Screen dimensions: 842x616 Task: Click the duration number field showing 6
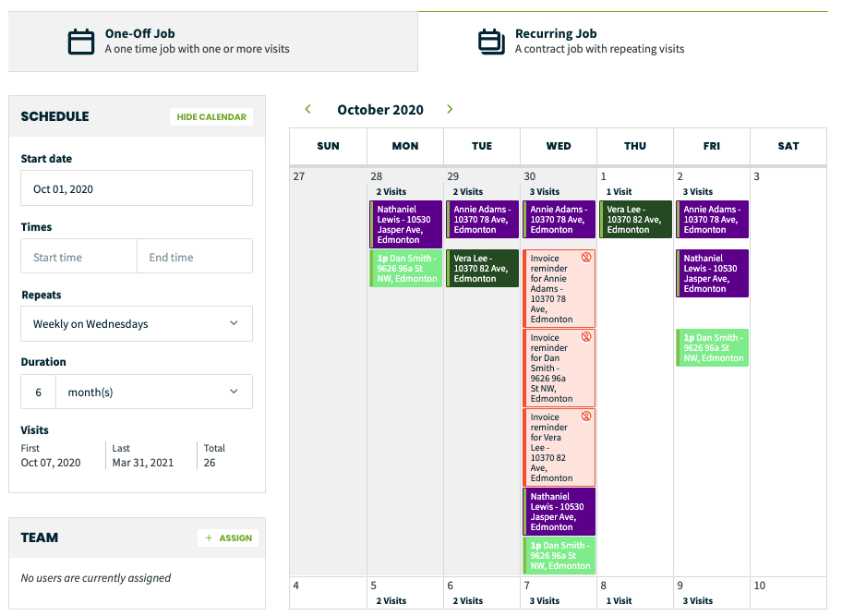coord(38,393)
